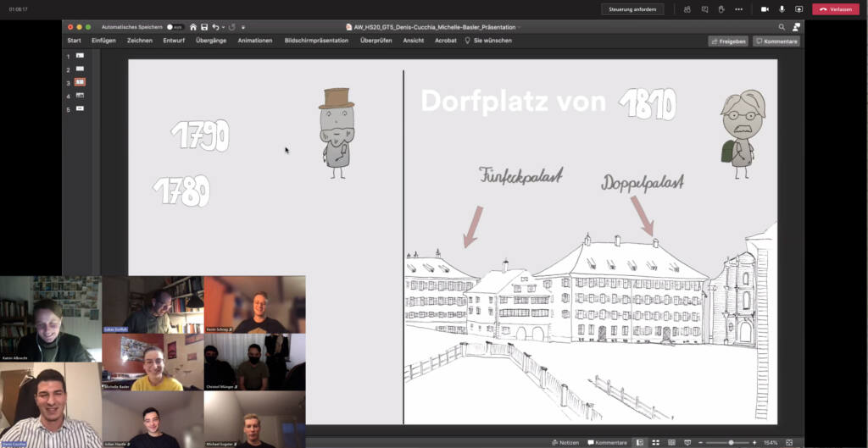
Task: Click the Steuerung anfordern button
Action: (632, 9)
